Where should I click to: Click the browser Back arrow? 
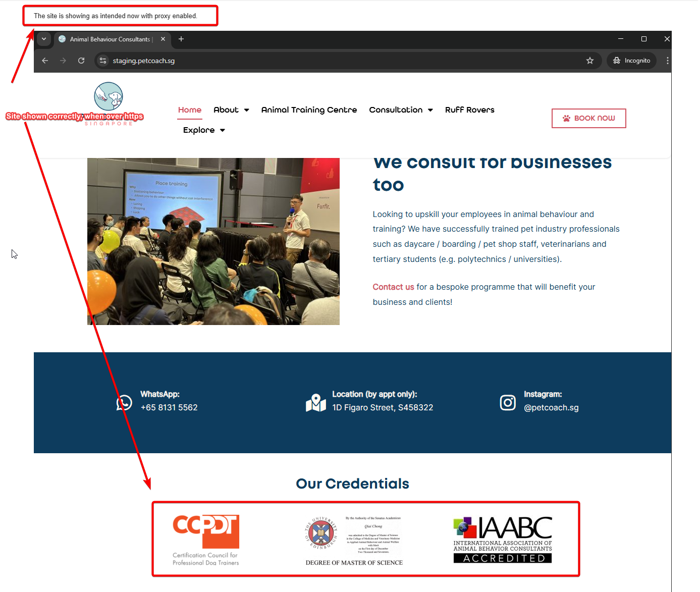tap(45, 61)
